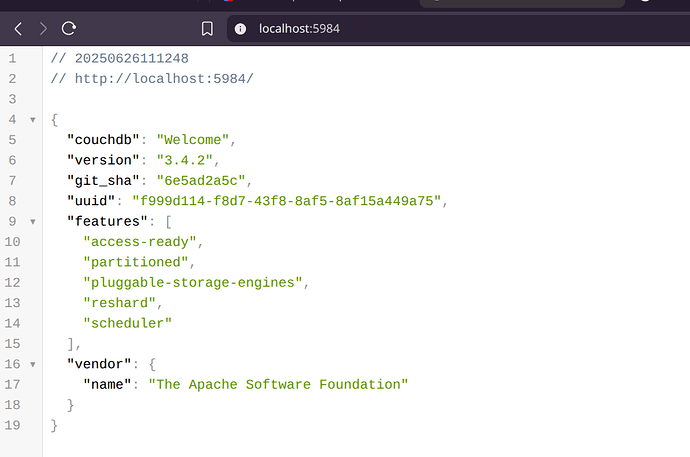Select "The Apache Software Foundation" value

coord(278,384)
